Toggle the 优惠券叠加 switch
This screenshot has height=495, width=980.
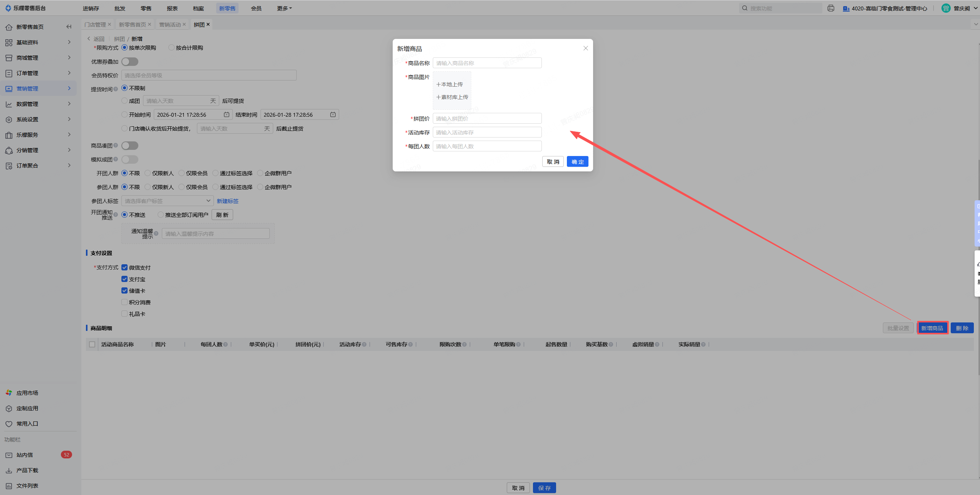click(x=130, y=62)
